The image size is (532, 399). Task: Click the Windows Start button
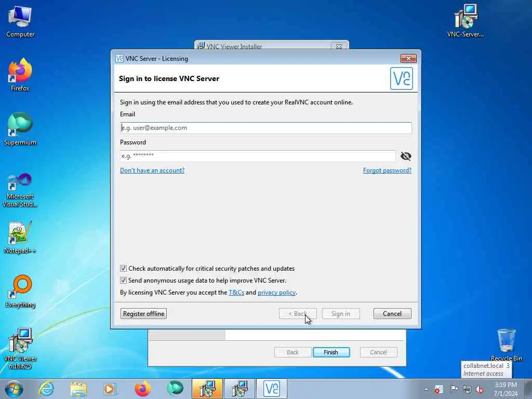14,389
